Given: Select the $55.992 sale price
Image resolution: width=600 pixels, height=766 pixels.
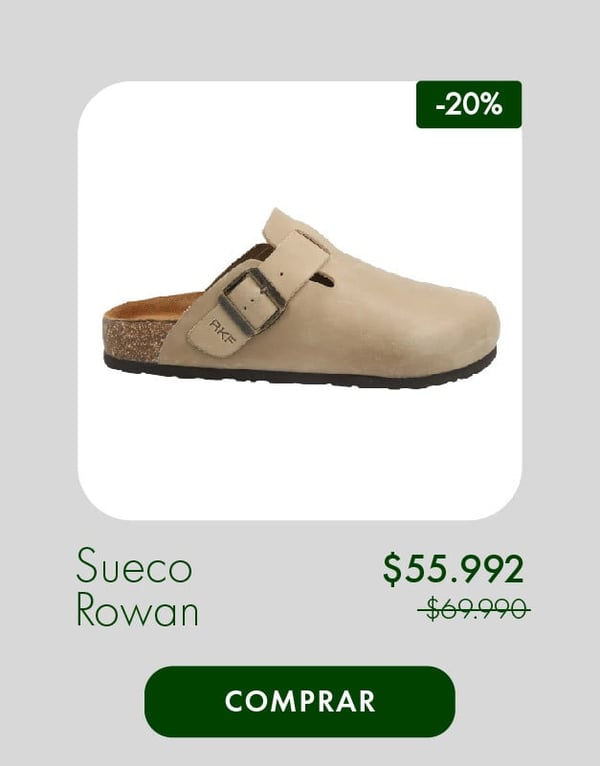Looking at the screenshot, I should tap(453, 569).
